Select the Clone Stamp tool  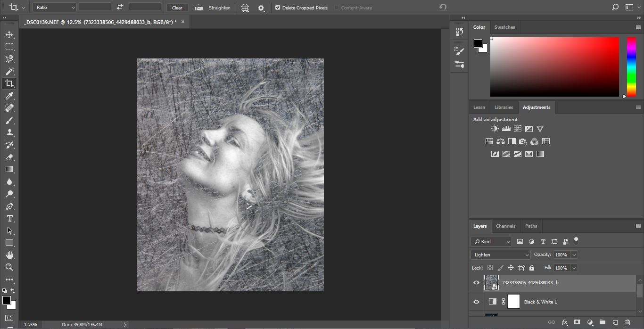(x=9, y=132)
